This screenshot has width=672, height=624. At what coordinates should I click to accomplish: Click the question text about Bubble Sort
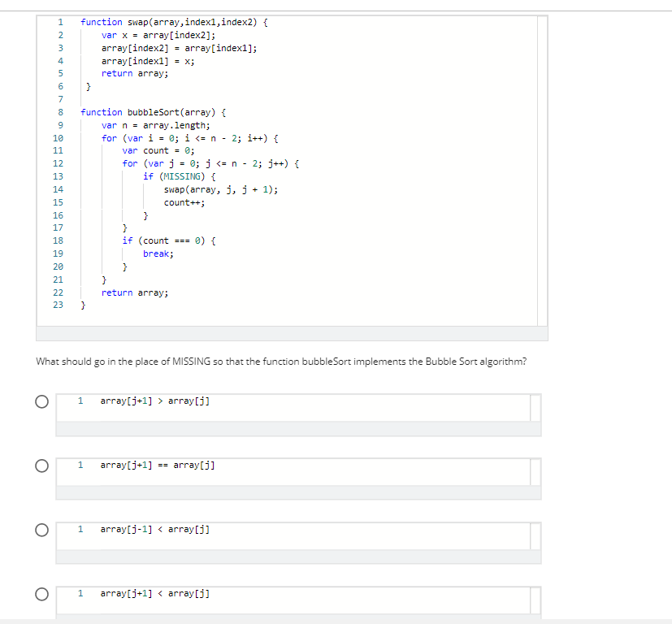tap(280, 361)
